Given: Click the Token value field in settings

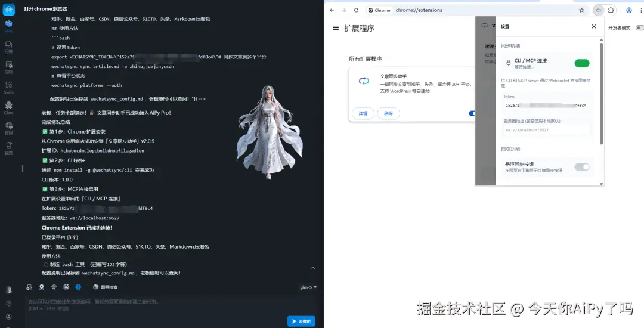Looking at the screenshot, I should tap(547, 106).
